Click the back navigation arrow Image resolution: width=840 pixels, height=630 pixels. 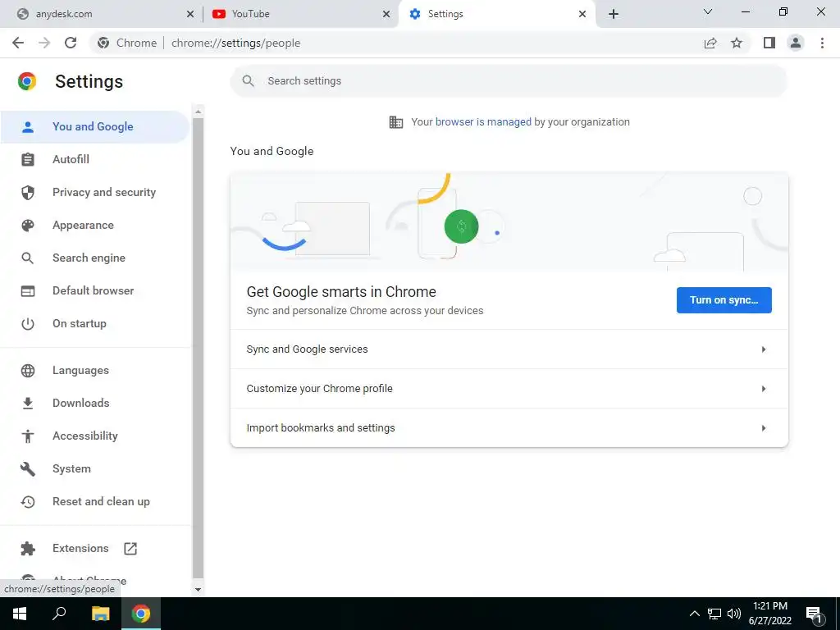coord(18,43)
